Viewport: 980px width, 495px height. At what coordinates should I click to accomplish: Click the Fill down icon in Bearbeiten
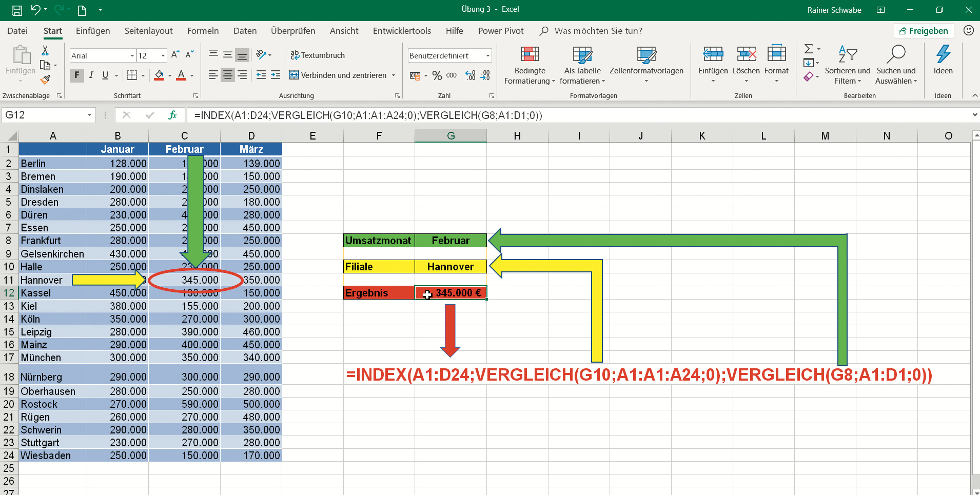[809, 63]
